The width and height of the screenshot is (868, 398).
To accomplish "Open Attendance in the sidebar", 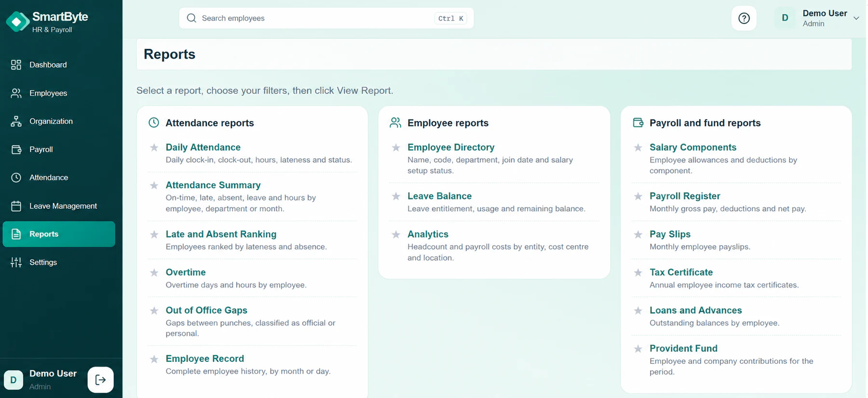I will point(59,178).
